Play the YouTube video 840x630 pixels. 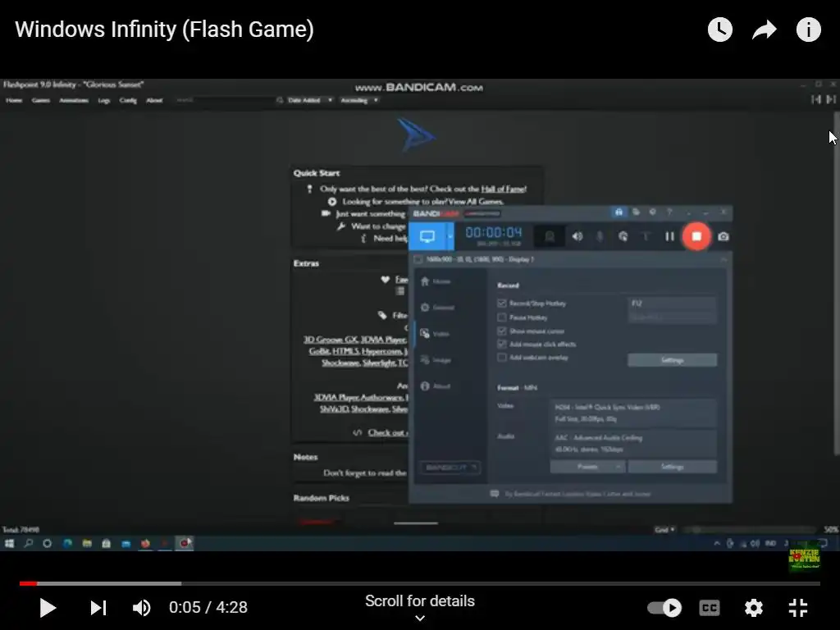click(x=48, y=608)
